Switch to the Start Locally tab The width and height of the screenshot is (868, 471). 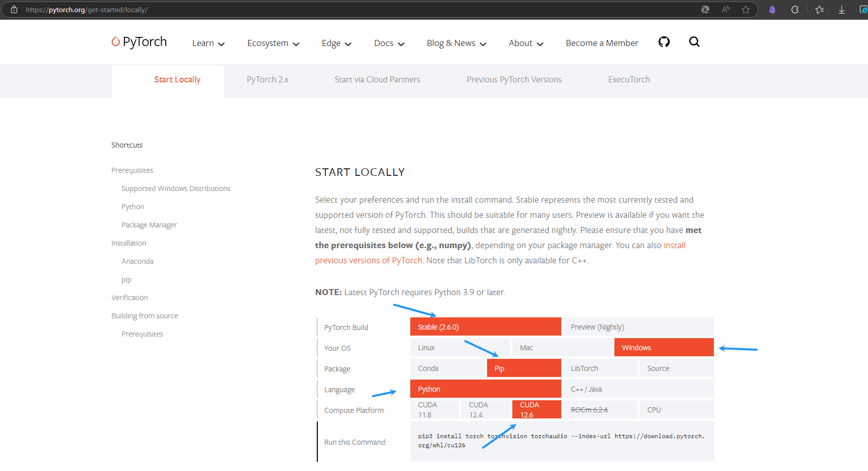point(177,80)
